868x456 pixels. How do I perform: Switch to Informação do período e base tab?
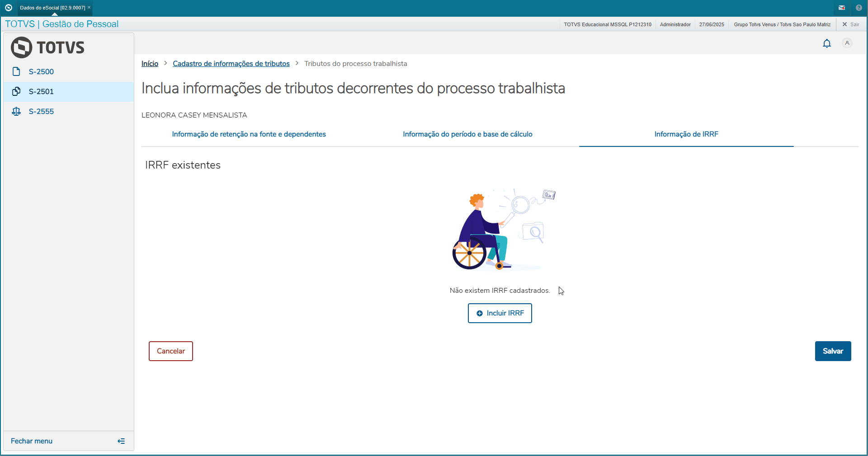[x=467, y=134]
